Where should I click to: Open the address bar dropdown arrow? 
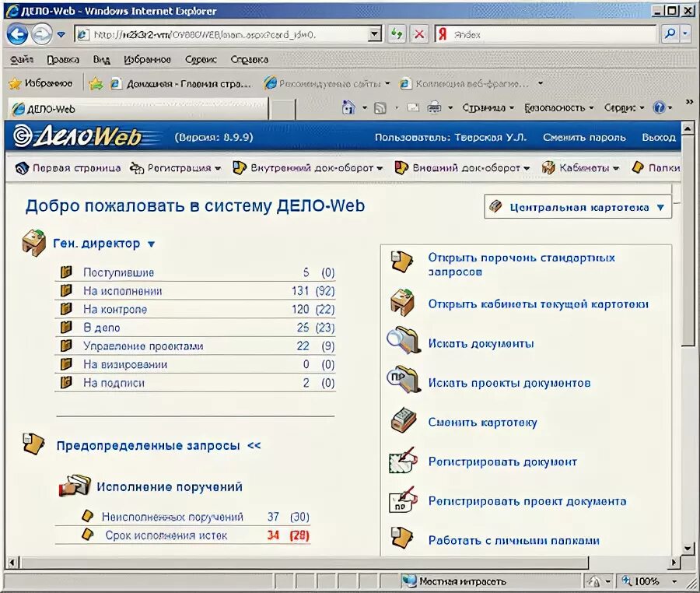pos(375,34)
